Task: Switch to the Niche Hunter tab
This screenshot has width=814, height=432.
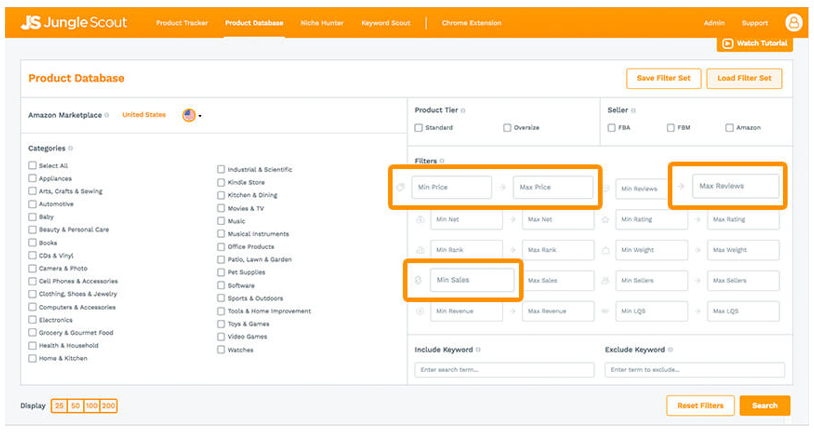Action: (x=321, y=23)
